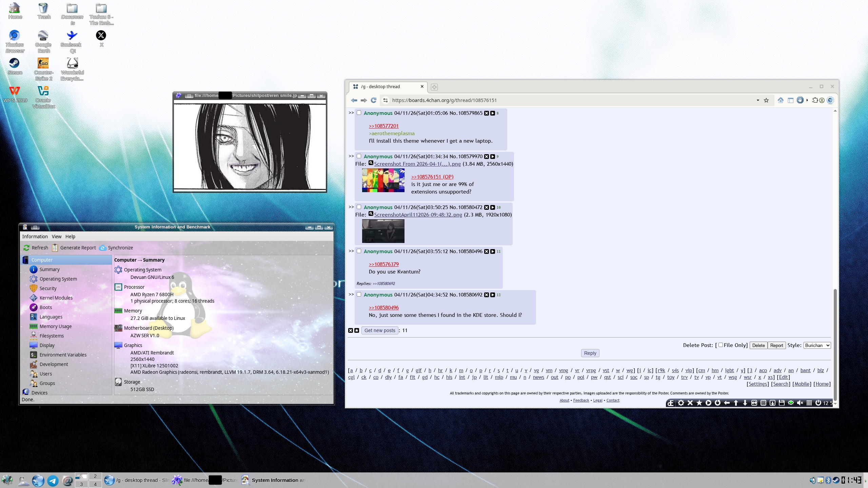
Task: Open the View menu in System Information
Action: tap(56, 237)
